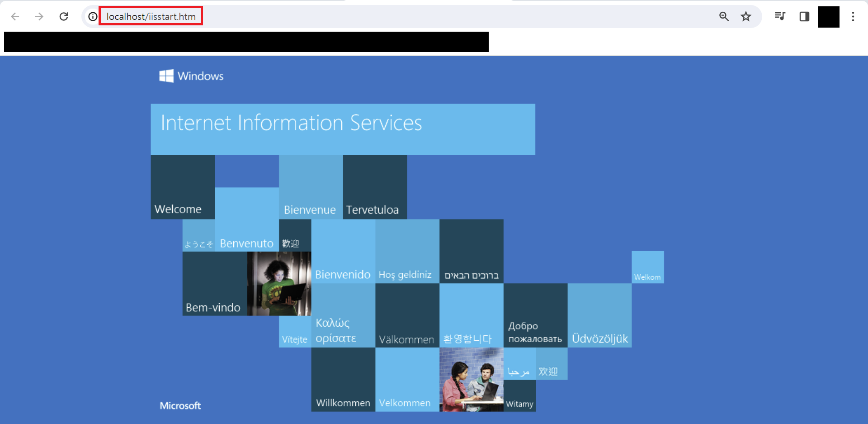Open the media control icon
This screenshot has height=424, width=868.
pyautogui.click(x=780, y=17)
